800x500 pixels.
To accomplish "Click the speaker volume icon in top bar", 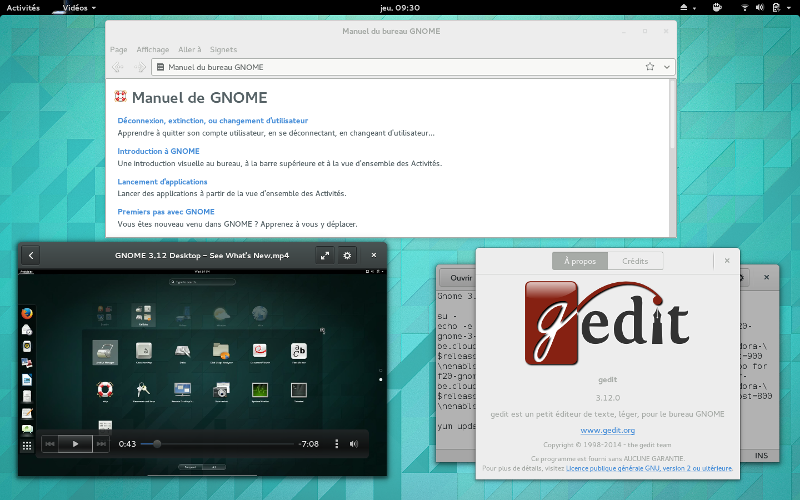I will (x=760, y=8).
